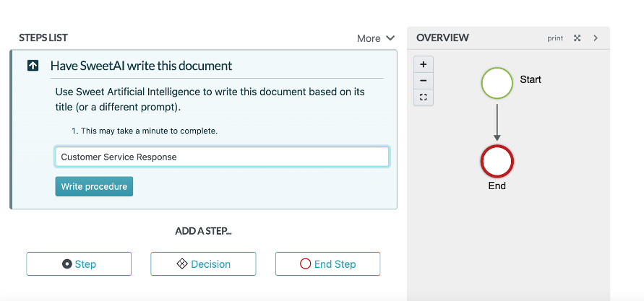Fit the overview diagram to view
The image size is (644, 301).
pyautogui.click(x=423, y=97)
